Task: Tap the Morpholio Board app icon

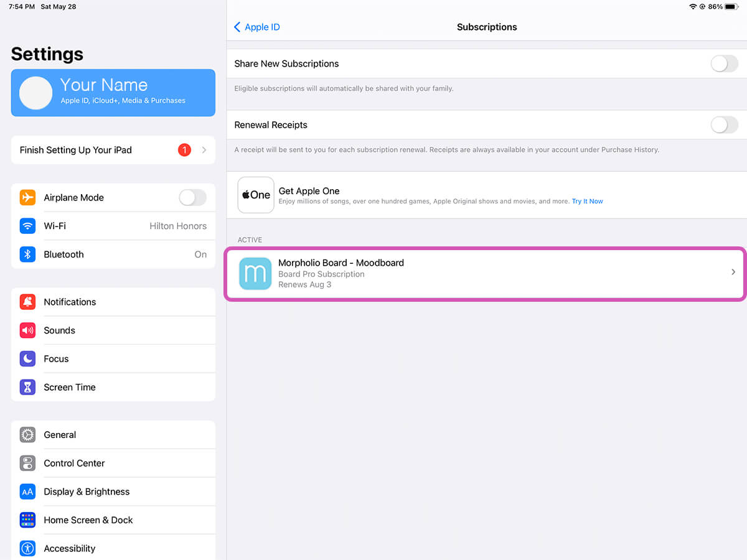Action: (255, 274)
